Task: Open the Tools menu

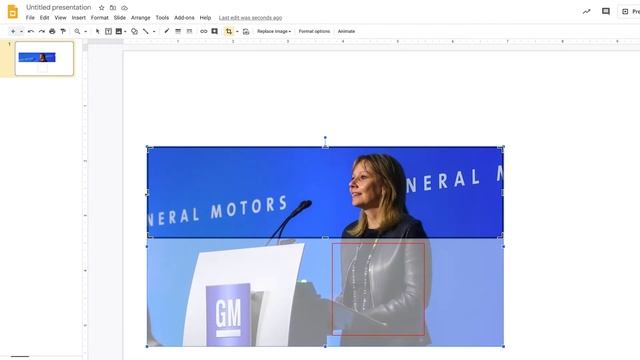Action: pyautogui.click(x=162, y=18)
